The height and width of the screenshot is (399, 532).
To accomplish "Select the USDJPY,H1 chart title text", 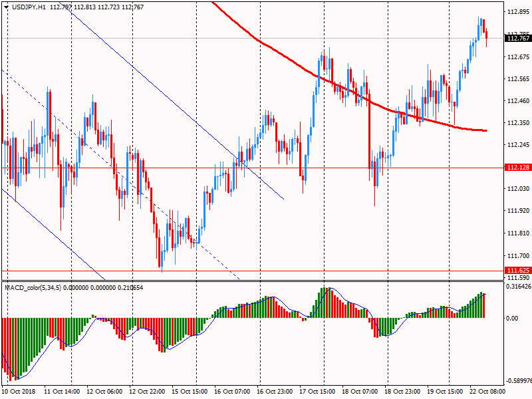I will click(29, 7).
